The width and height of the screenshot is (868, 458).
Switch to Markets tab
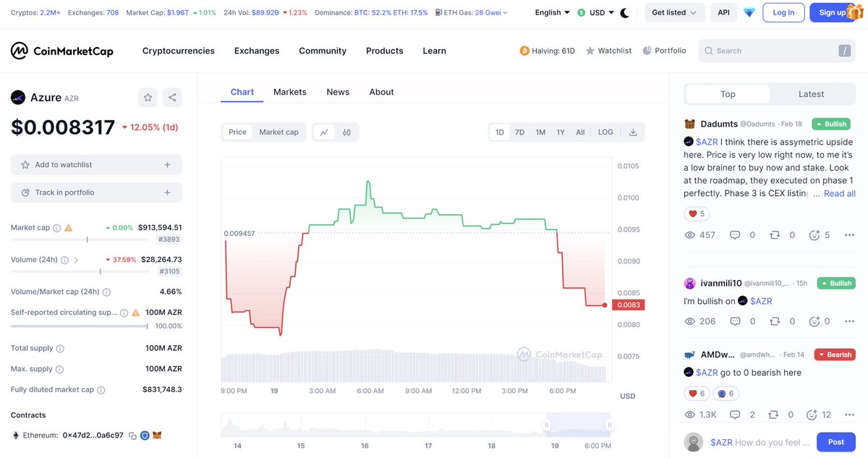290,92
